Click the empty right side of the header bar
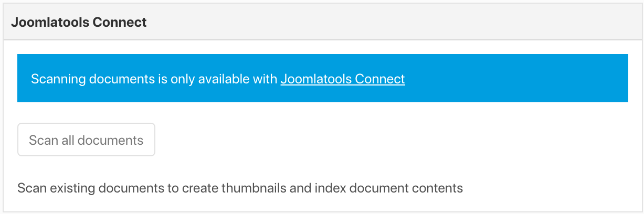Viewport: 644px width, 214px height. (472, 22)
